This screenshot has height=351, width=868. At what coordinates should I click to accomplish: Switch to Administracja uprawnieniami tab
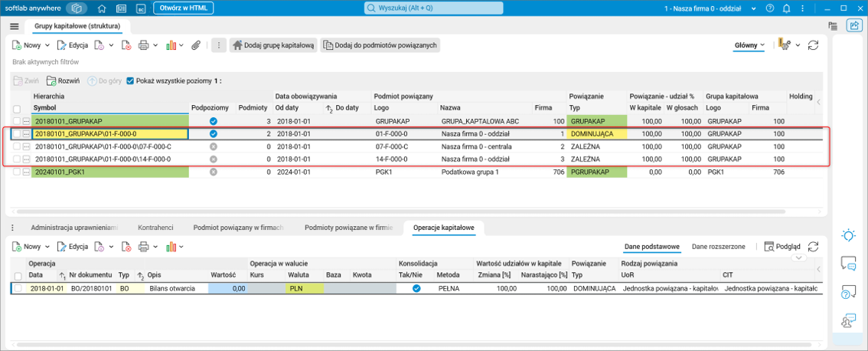click(x=75, y=228)
